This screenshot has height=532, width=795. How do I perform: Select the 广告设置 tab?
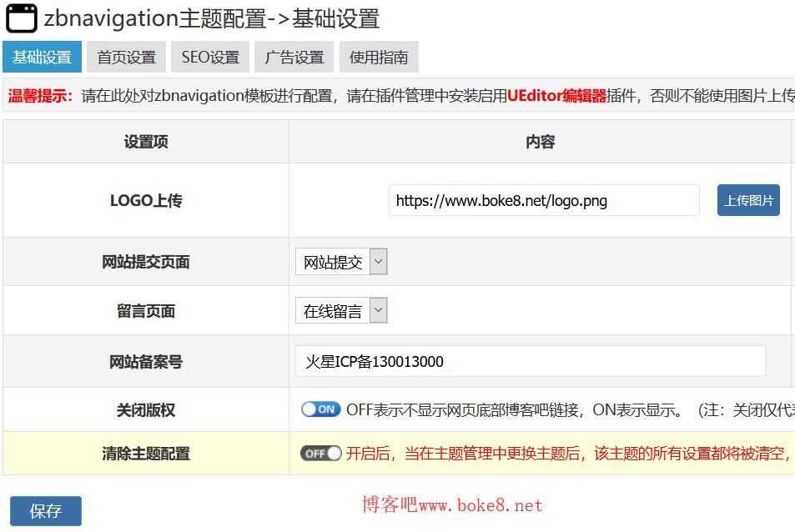294,57
